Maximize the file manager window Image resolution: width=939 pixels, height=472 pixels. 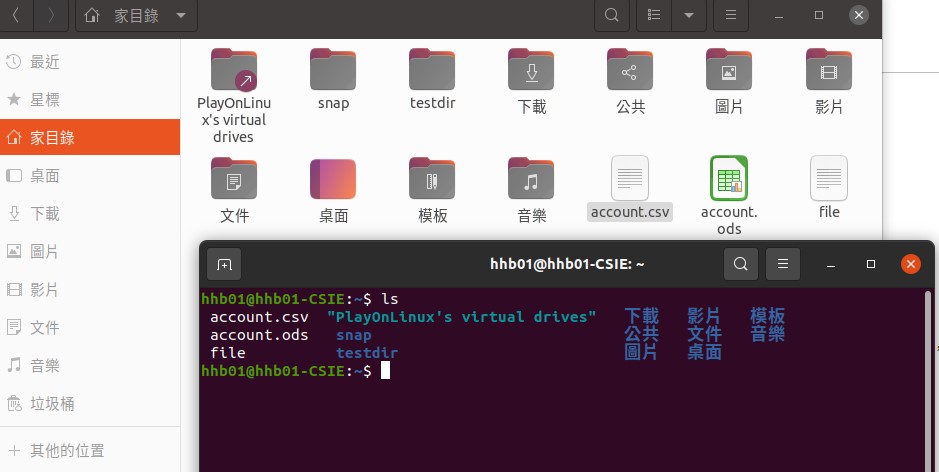[x=819, y=15]
